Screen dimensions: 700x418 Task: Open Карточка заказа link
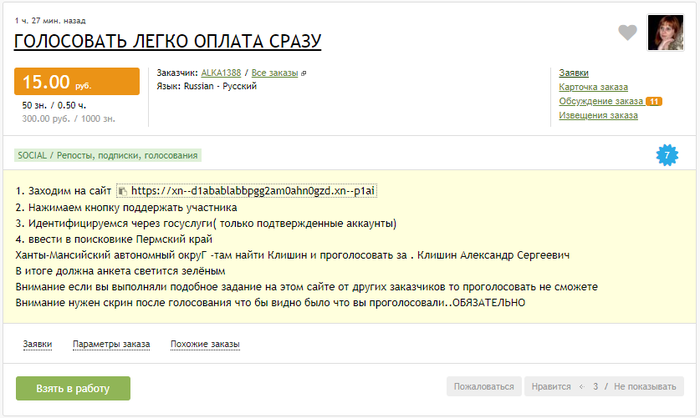(x=593, y=87)
